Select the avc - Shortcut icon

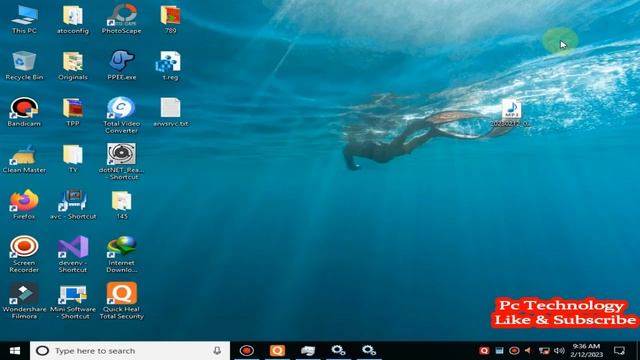point(73,205)
